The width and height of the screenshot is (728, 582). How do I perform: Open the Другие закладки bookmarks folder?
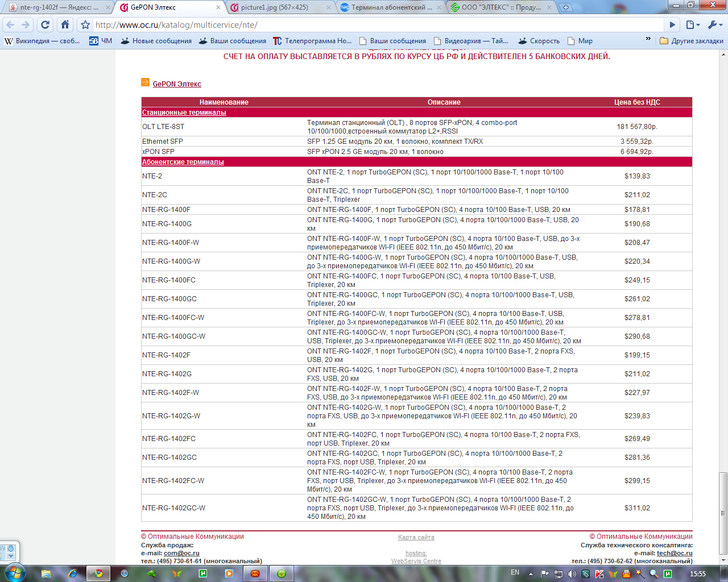click(692, 41)
